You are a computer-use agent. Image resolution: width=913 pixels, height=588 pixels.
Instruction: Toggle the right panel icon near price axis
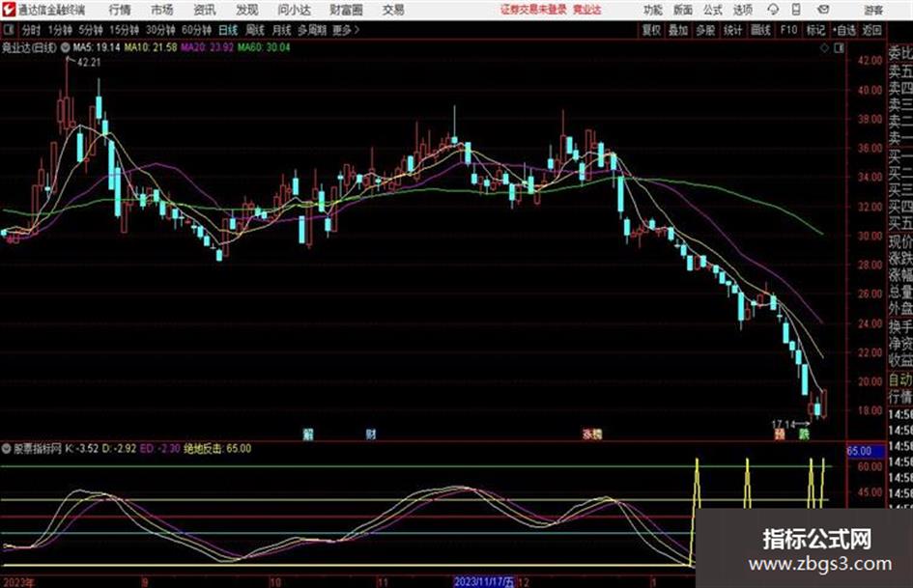839,48
